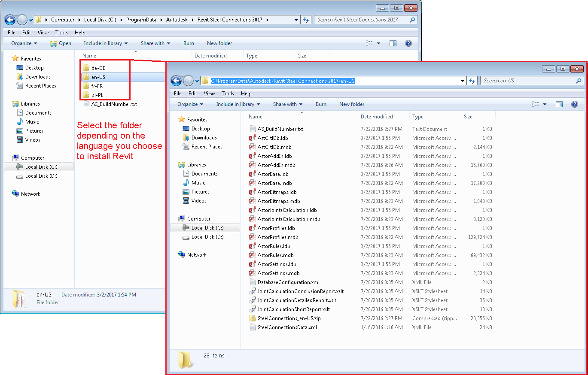Open the DatabaseConfiguration.xml file
The width and height of the screenshot is (588, 375).
coord(283,282)
